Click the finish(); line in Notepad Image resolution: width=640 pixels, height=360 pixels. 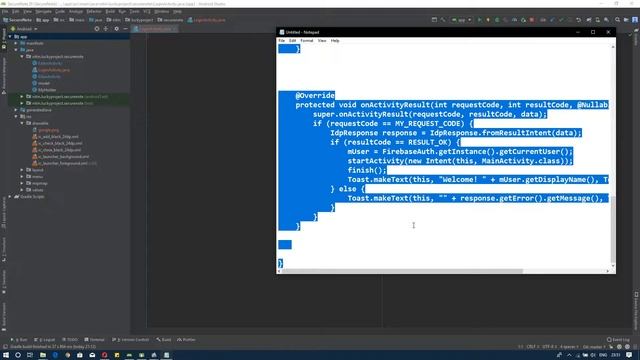coord(367,170)
